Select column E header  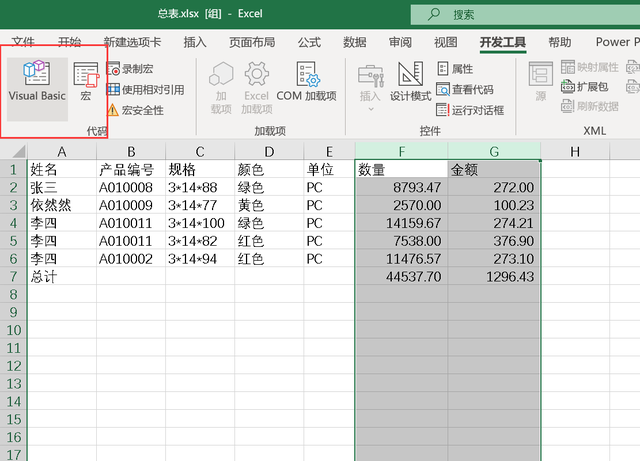(x=329, y=151)
